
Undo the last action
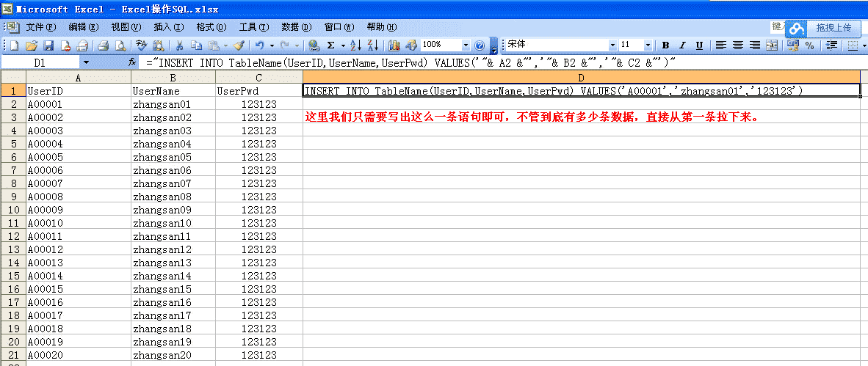260,45
